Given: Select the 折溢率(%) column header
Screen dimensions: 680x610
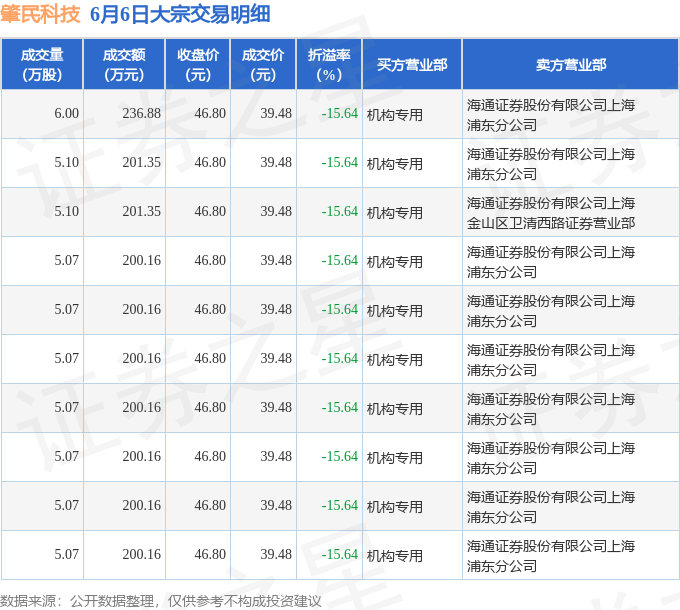Looking at the screenshot, I should coord(329,64).
